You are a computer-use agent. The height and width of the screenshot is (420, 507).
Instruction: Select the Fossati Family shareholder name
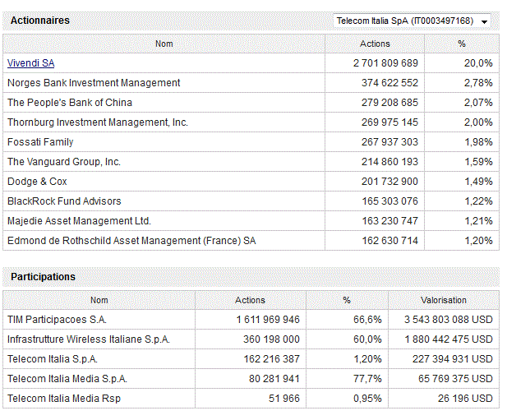(40, 142)
